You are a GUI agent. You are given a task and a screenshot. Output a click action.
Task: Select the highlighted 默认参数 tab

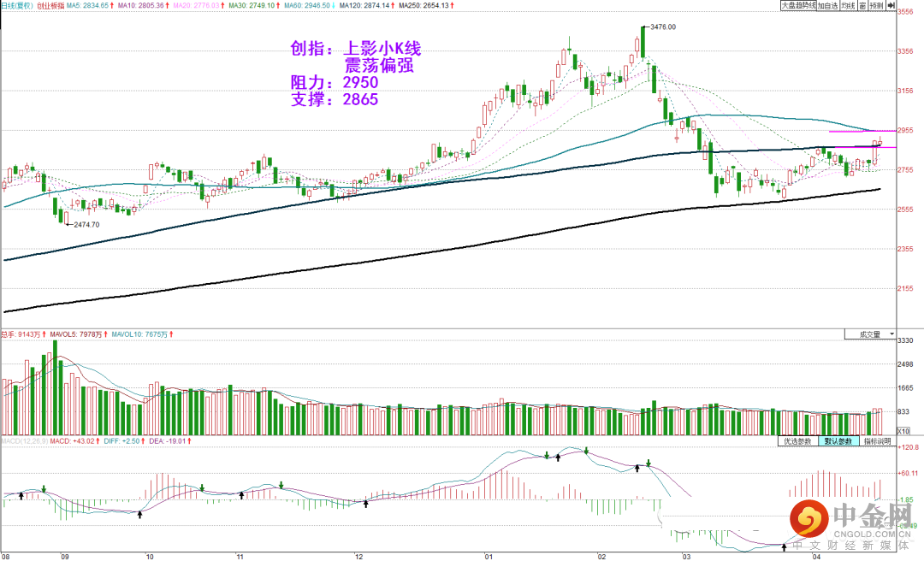point(838,440)
